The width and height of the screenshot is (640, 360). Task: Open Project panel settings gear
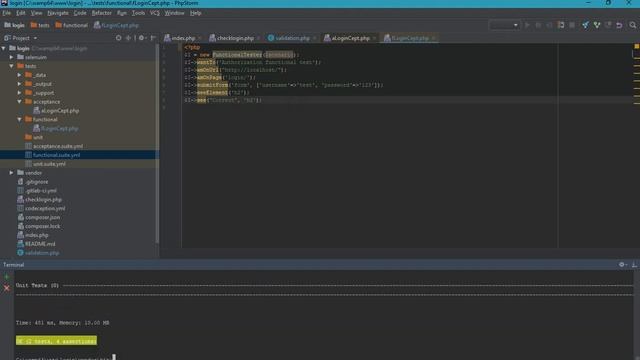coord(142,38)
